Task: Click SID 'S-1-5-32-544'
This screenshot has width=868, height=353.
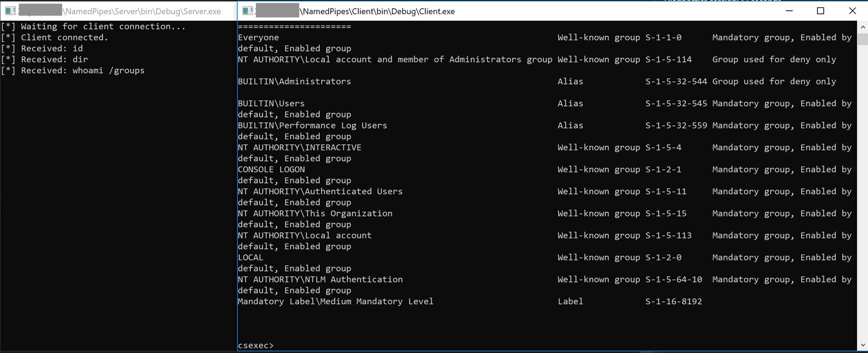Action: [676, 81]
